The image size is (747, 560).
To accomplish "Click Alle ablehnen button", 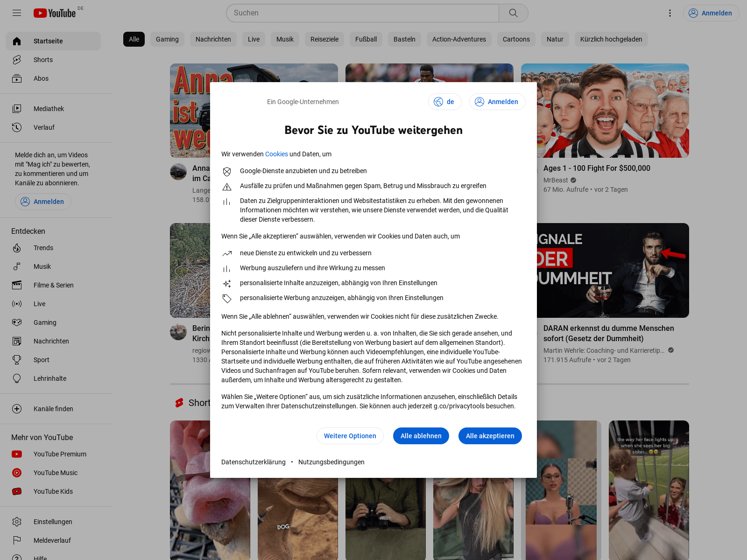I will coord(421,436).
